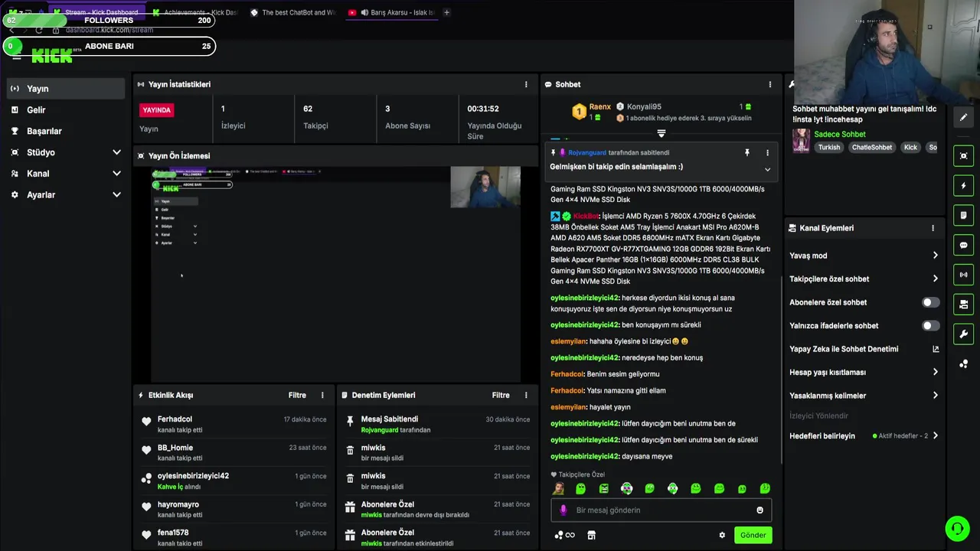Toggle Yalnızca ifadelerle sohbet switch

(x=930, y=325)
